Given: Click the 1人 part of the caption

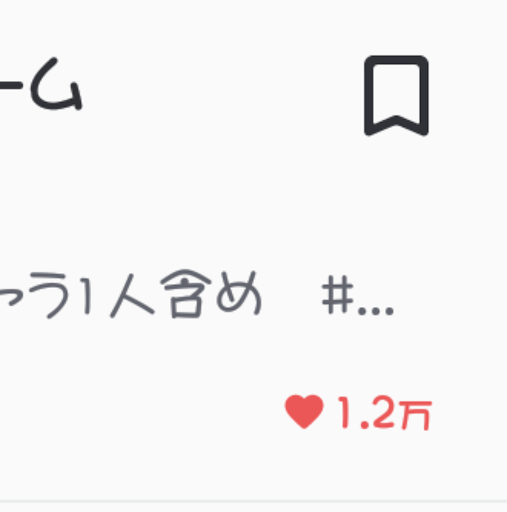Looking at the screenshot, I should tap(118, 295).
